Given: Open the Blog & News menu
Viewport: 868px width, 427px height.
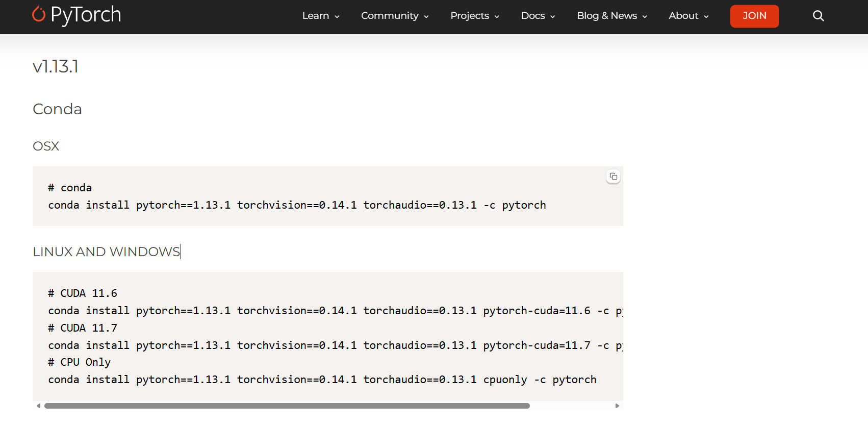Looking at the screenshot, I should [612, 16].
